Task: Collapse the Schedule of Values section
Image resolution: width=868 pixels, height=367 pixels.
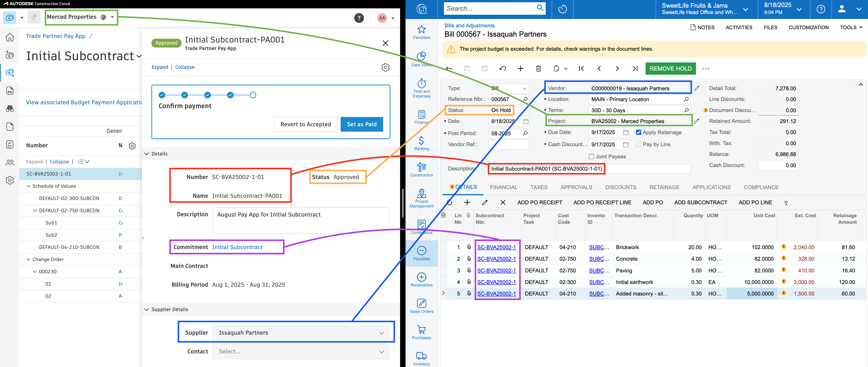Action: (29, 186)
